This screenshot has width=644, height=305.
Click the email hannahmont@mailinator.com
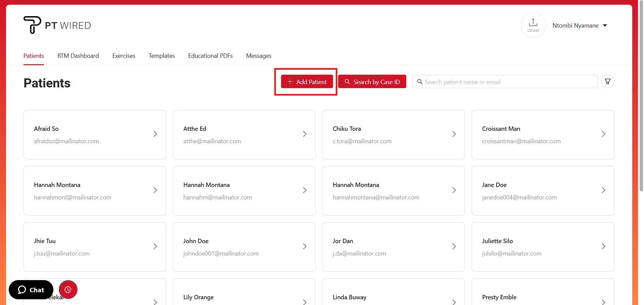point(73,197)
